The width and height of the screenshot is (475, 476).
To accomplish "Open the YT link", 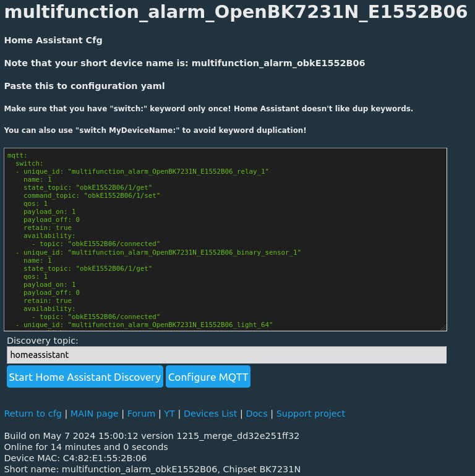I will (x=169, y=414).
